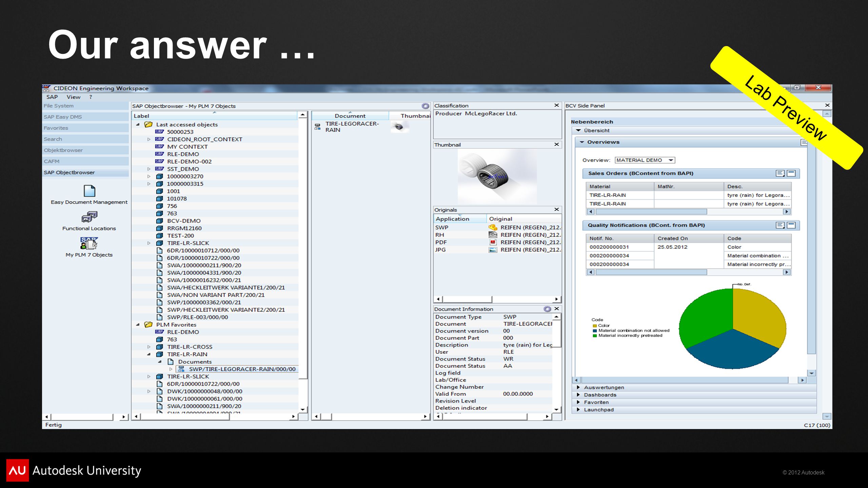Viewport: 868px width, 488px height.
Task: Select the BCV-DEMO tree item
Action: pyautogui.click(x=184, y=221)
